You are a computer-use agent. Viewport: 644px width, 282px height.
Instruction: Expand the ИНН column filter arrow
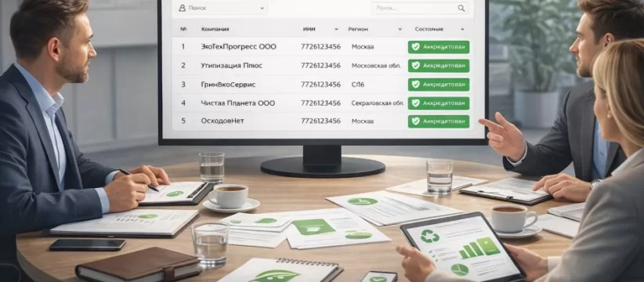click(x=336, y=30)
